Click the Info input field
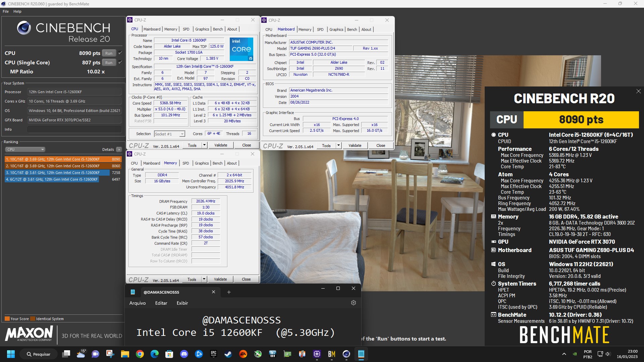The height and width of the screenshot is (362, 644). click(74, 129)
